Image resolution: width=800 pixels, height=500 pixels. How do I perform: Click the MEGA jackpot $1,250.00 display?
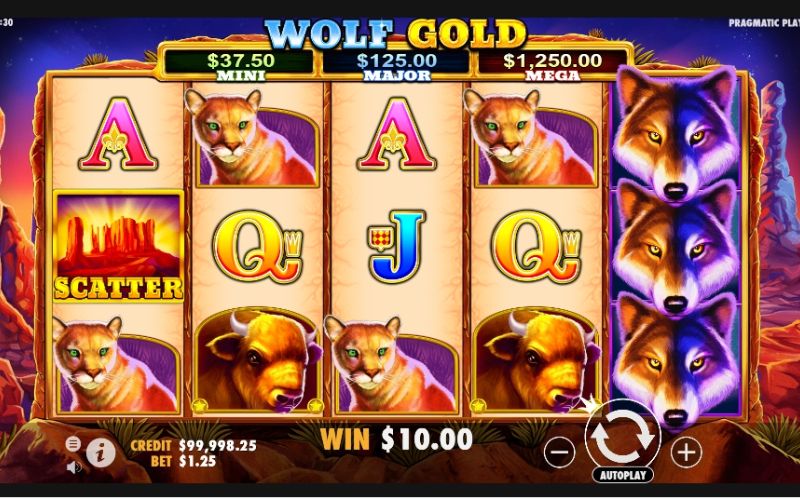pyautogui.click(x=553, y=65)
